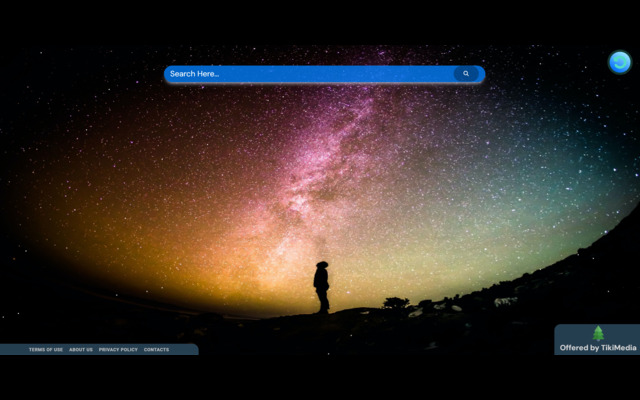The width and height of the screenshot is (640, 400).
Task: Click the Offered by TikiMedia text
Action: 598,348
